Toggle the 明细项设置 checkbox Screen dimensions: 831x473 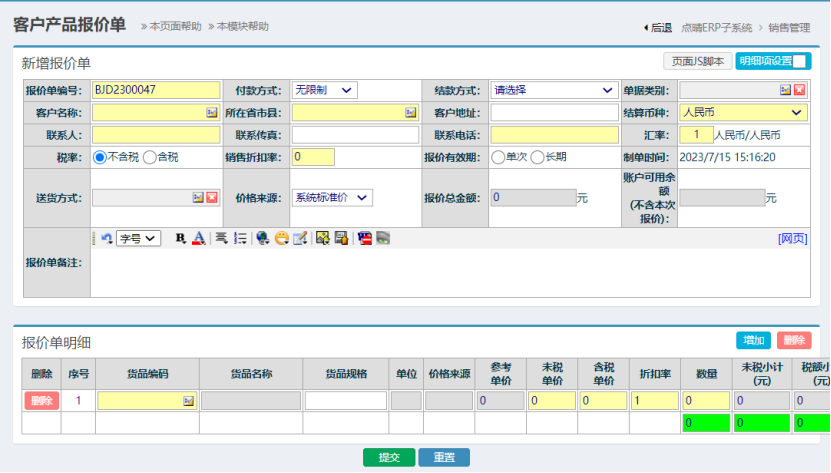click(801, 61)
